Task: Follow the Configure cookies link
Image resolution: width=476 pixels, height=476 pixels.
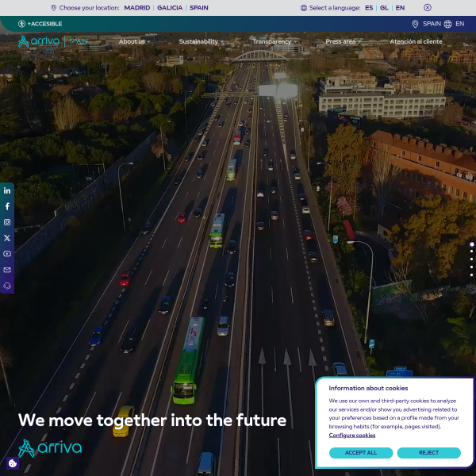Action: [351, 436]
